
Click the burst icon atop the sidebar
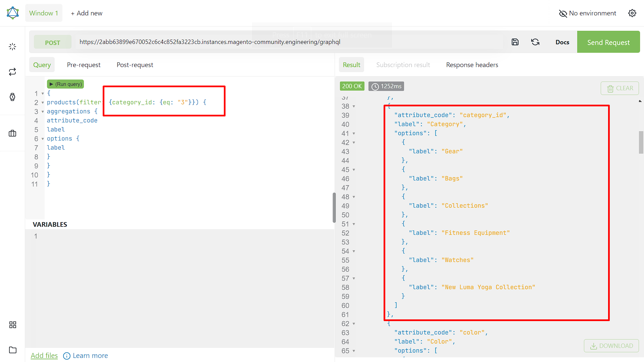[x=12, y=47]
